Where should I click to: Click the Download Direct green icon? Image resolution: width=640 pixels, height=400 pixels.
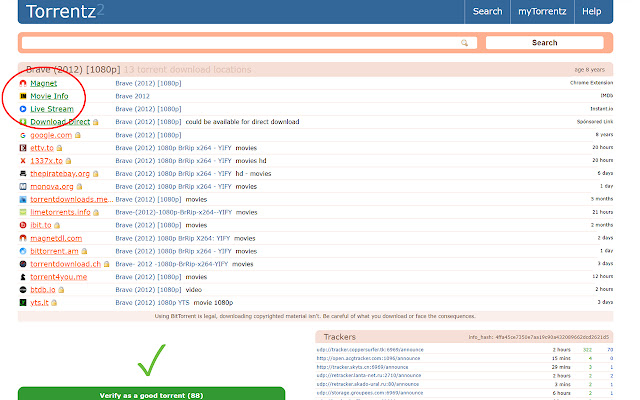(23, 122)
